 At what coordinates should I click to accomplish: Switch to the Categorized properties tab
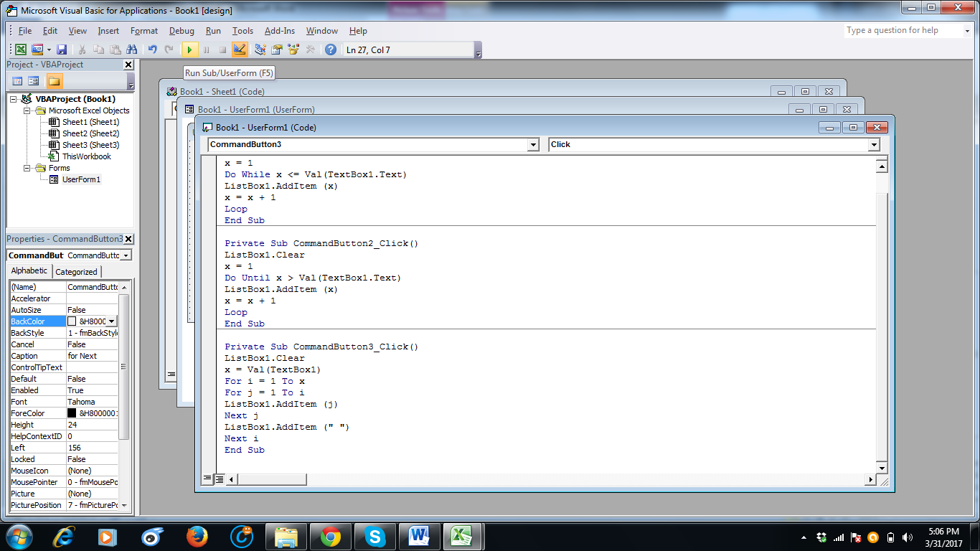pos(76,272)
